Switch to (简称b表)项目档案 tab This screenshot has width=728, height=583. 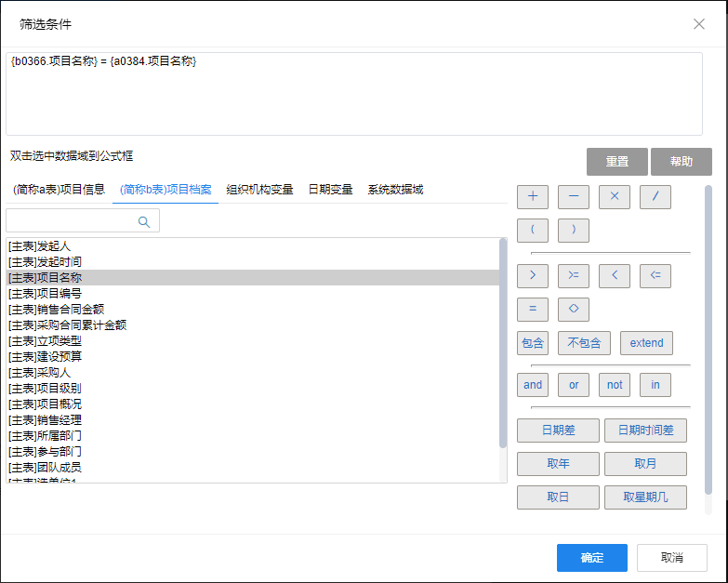click(x=165, y=190)
